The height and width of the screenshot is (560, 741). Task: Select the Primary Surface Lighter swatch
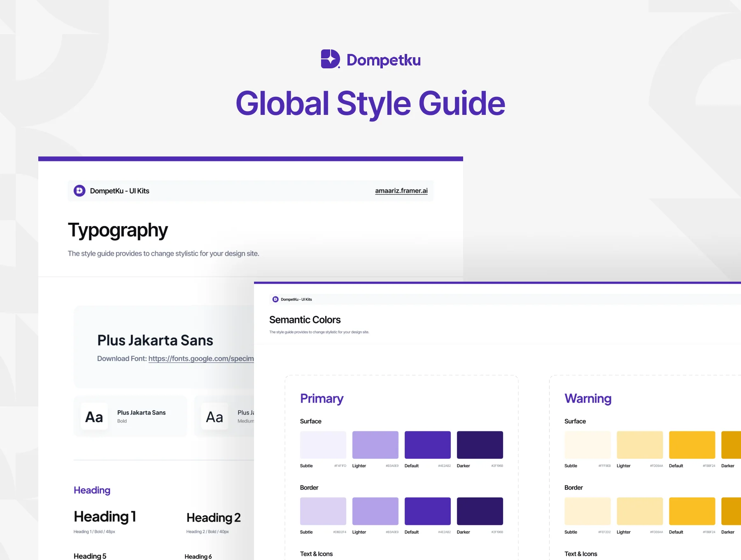coord(375,445)
